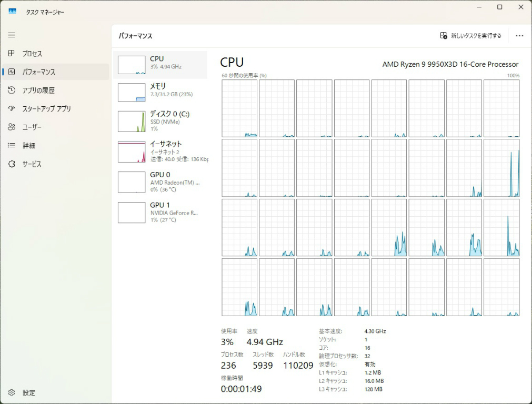Open the ユーザー users icon

12,127
